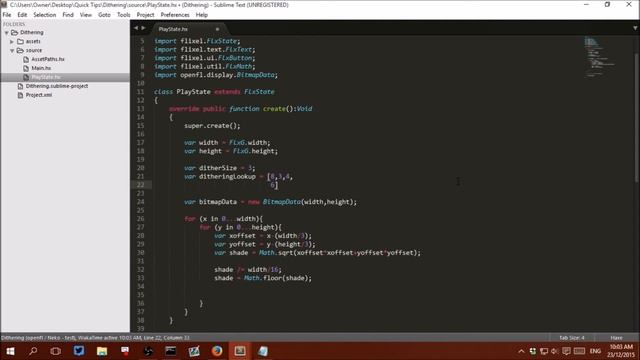Click the Dithering folder icon
The width and height of the screenshot is (640, 360).
coord(15,32)
